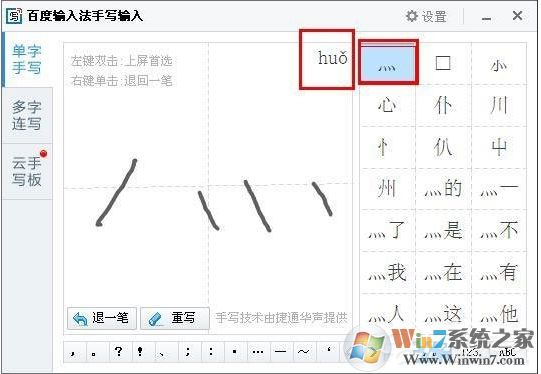Select the 屮 candidate character
The width and height of the screenshot is (541, 374).
(x=499, y=147)
